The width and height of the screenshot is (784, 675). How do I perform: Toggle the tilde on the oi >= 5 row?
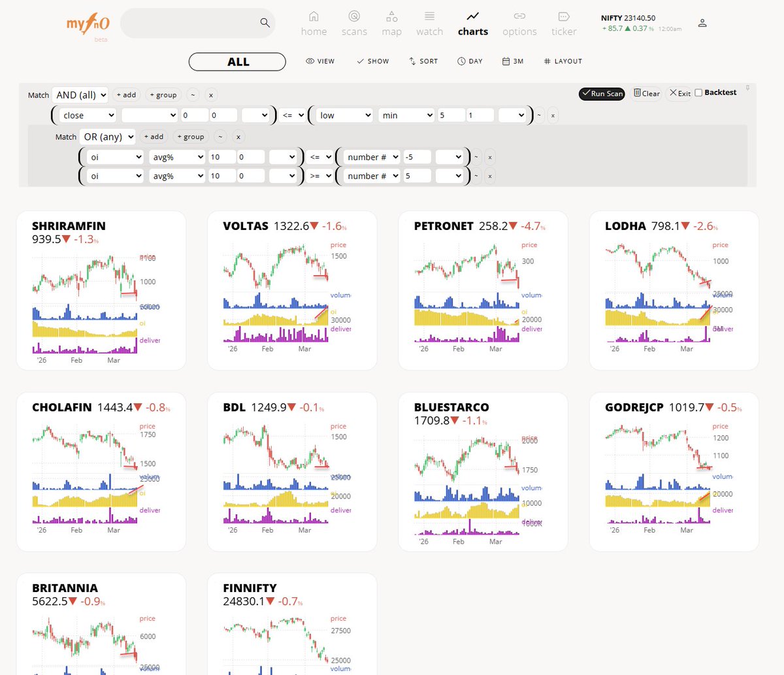click(476, 176)
